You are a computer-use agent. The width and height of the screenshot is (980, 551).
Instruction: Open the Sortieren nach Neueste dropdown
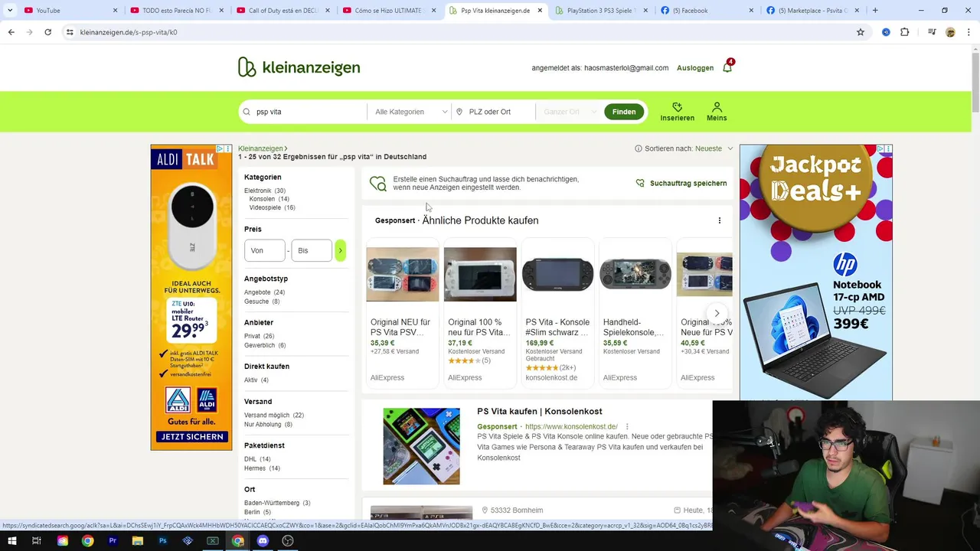[x=714, y=148]
